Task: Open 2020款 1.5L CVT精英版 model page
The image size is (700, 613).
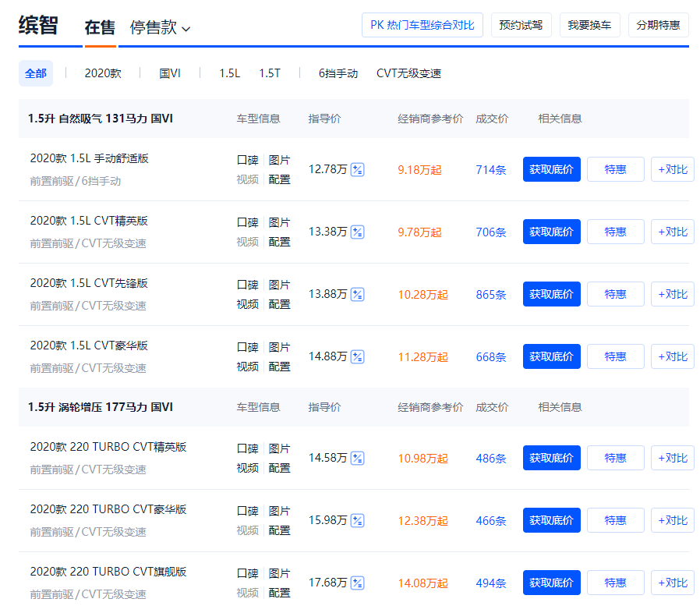Action: pos(89,221)
